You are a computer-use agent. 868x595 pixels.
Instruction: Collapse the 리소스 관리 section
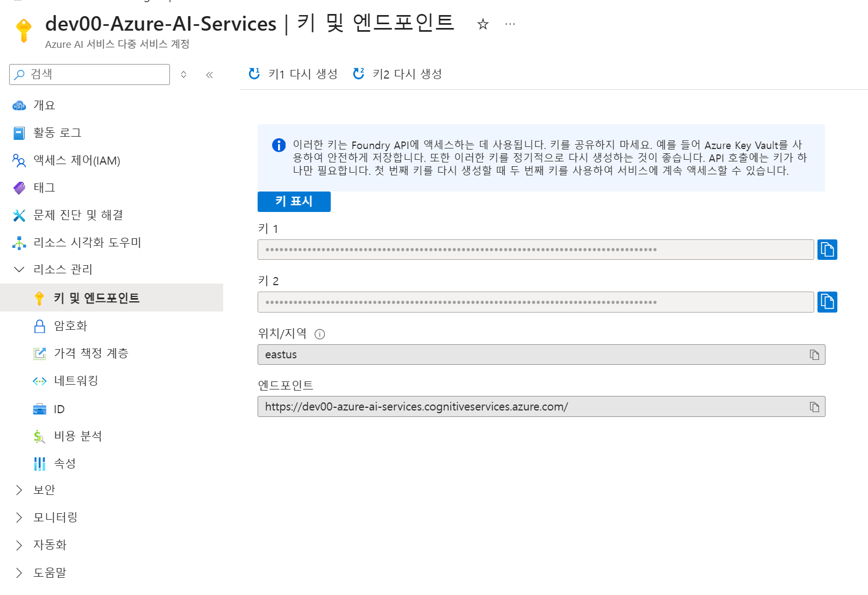pyautogui.click(x=19, y=269)
